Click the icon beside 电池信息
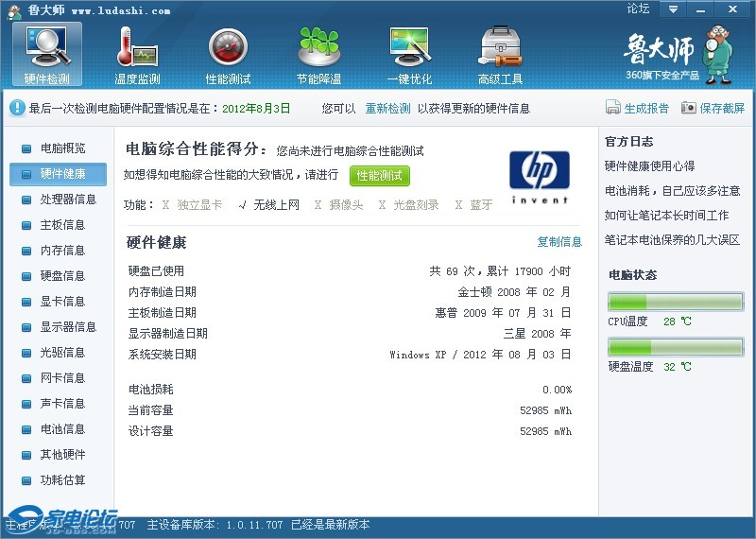 [26, 430]
